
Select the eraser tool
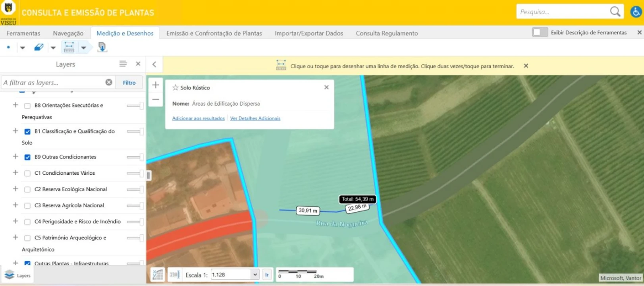(x=39, y=47)
